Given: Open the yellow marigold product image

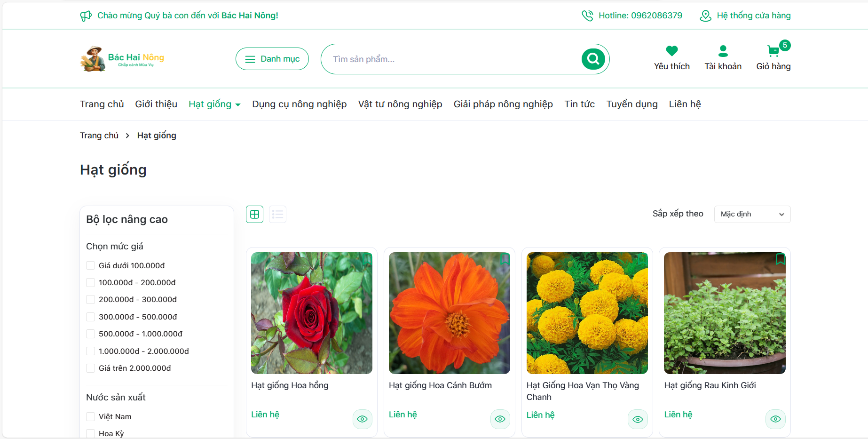Looking at the screenshot, I should pyautogui.click(x=587, y=313).
